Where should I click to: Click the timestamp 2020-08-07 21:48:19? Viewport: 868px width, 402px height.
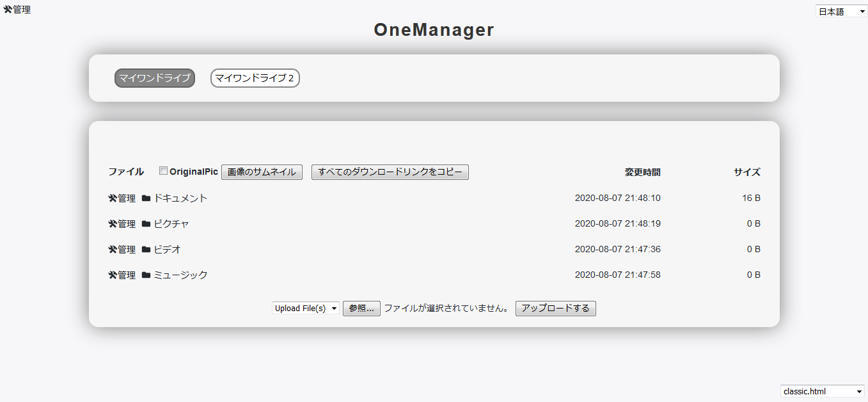[x=618, y=224]
